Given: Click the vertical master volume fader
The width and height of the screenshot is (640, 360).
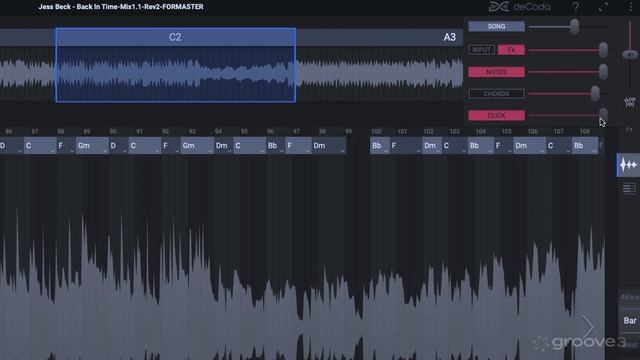Looking at the screenshot, I should [x=630, y=54].
